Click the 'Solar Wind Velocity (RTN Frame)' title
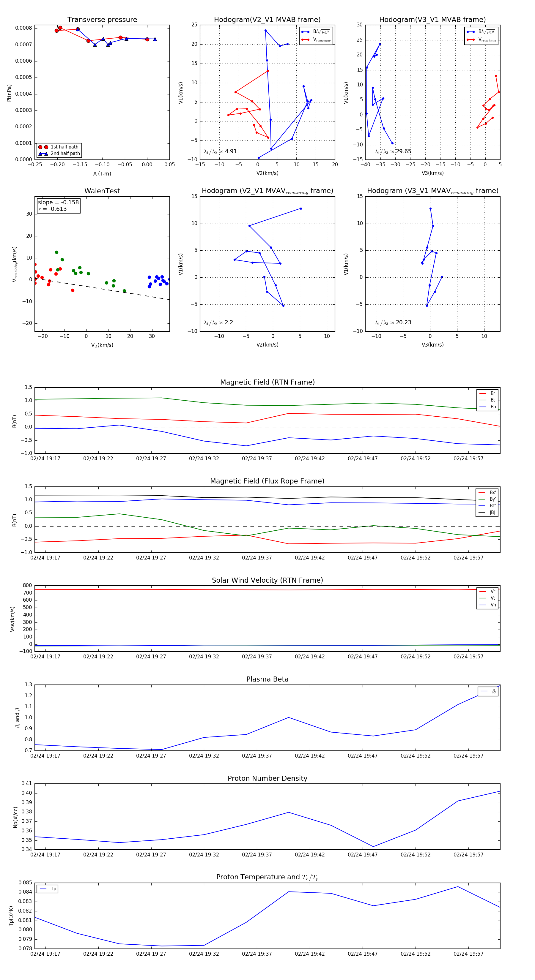This screenshot has width=535, height=980. [x=267, y=580]
